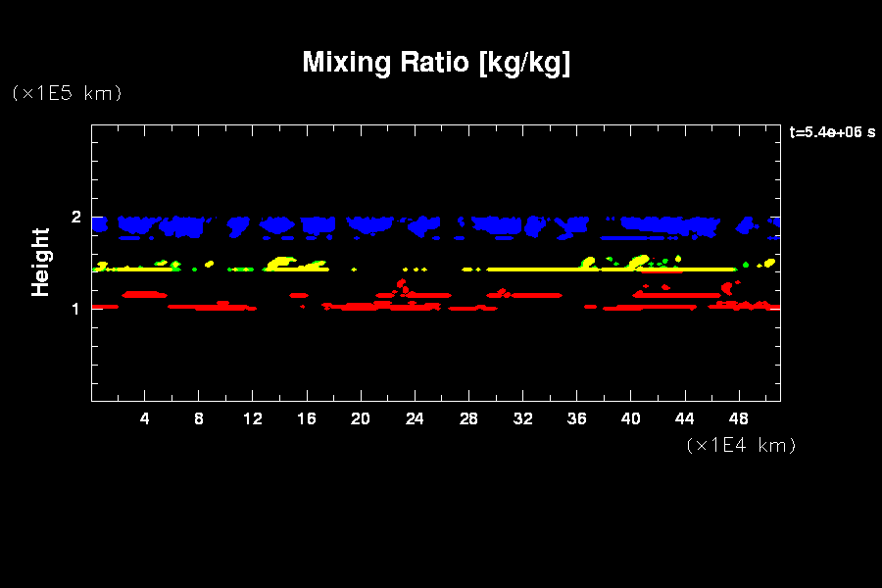Click y-axis tick label 1
Image resolution: width=882 pixels, height=588 pixels.
[75, 309]
